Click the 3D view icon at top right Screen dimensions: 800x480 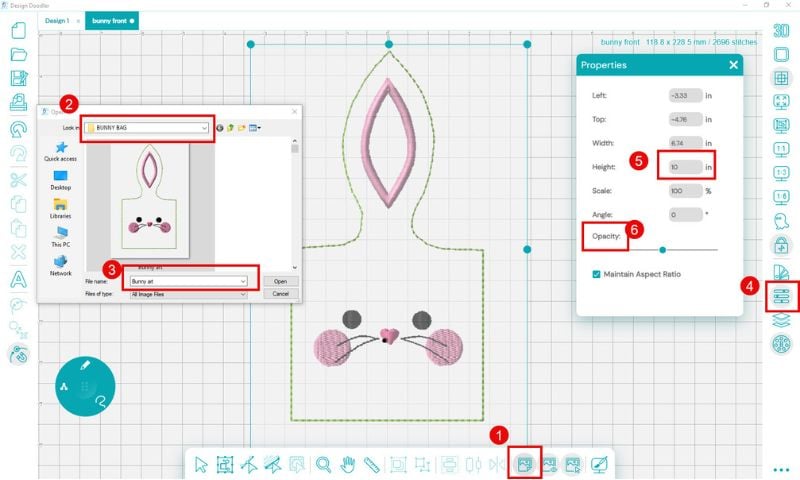pos(782,31)
